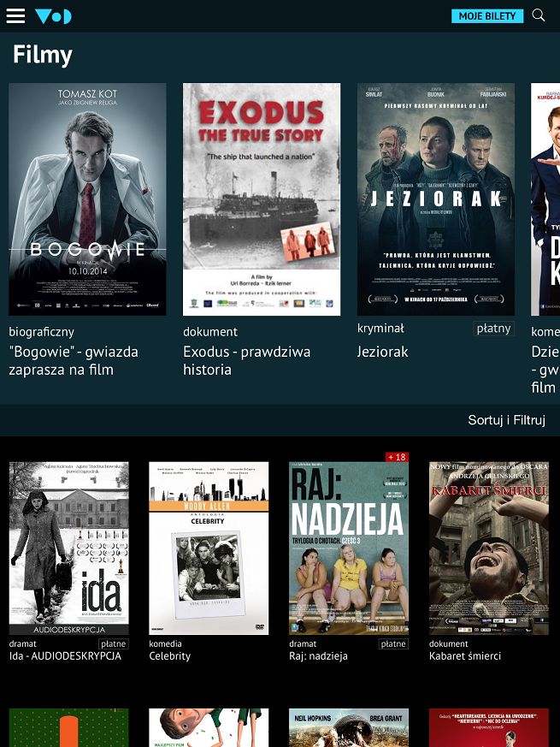The width and height of the screenshot is (560, 747).
Task: Open the Bogowie movie poster
Action: [x=87, y=199]
